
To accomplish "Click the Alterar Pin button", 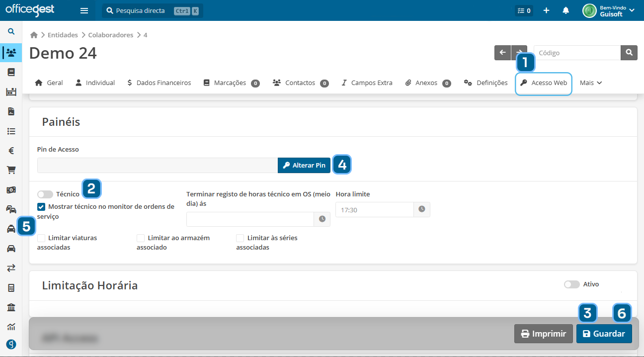I will (x=304, y=166).
